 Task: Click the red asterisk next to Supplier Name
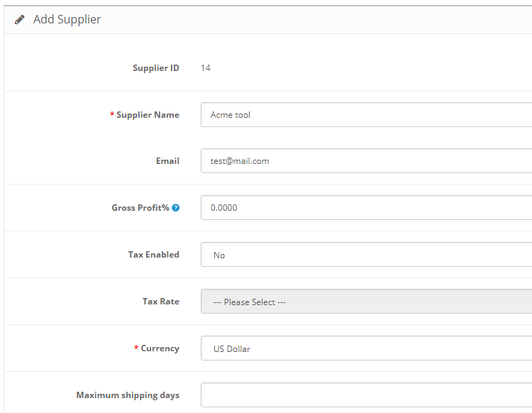pyautogui.click(x=112, y=114)
